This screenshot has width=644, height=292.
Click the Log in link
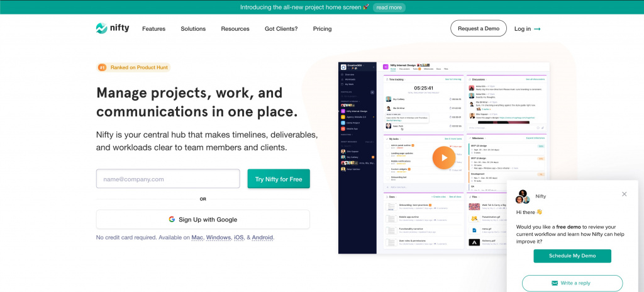coord(527,29)
